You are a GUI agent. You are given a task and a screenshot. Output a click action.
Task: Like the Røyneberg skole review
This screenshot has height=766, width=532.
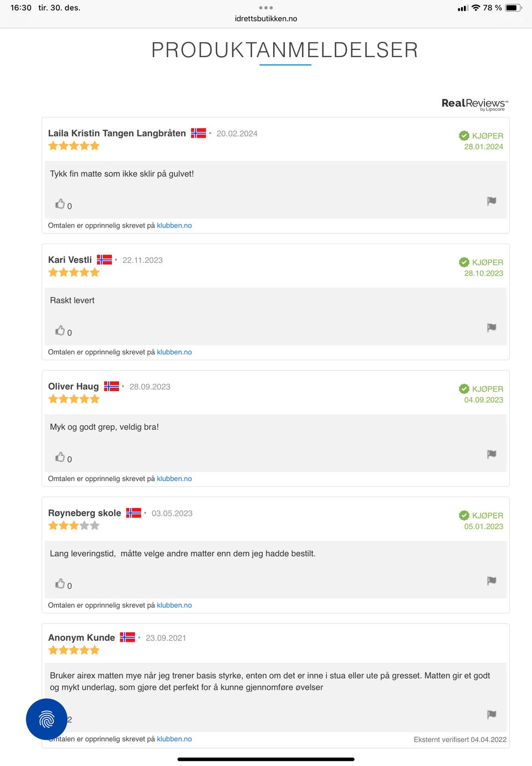click(60, 584)
